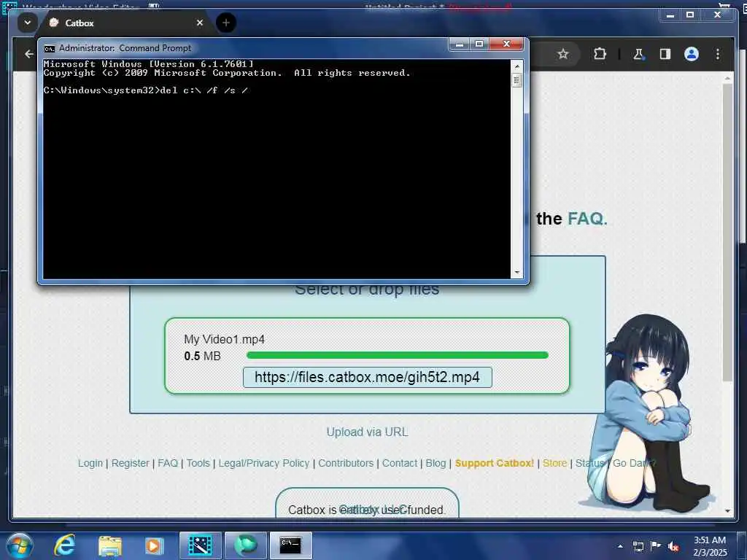747x560 pixels.
Task: Copy the files.catbox.moe/gih5t2.mp4 link
Action: [368, 377]
